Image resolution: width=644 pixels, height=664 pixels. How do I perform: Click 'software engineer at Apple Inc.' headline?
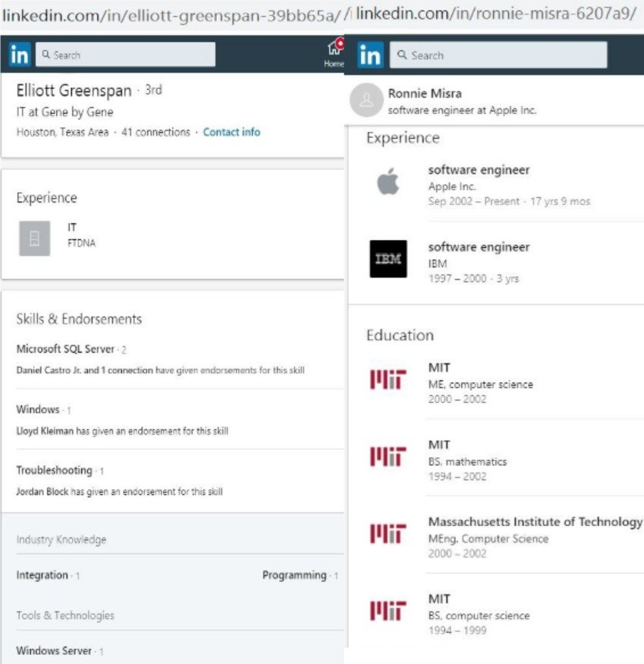point(463,110)
